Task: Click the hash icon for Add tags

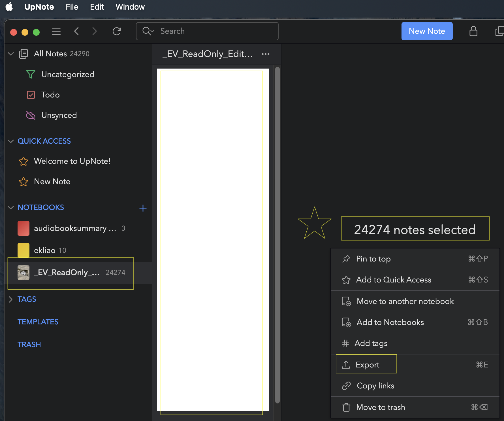Action: [x=345, y=343]
